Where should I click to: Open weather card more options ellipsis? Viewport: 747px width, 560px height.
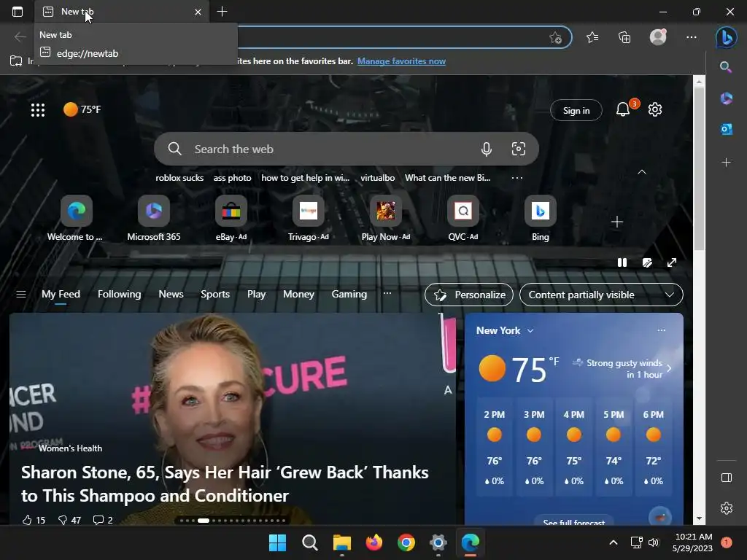[661, 330]
